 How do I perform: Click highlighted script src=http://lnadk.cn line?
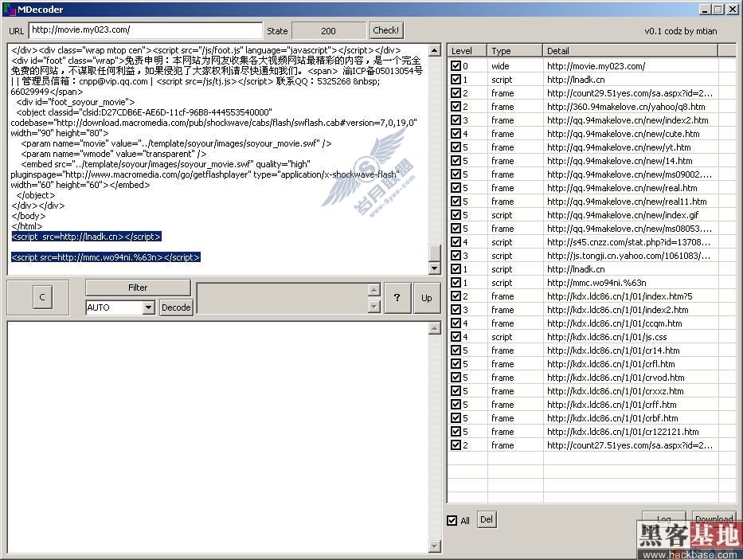(x=86, y=236)
